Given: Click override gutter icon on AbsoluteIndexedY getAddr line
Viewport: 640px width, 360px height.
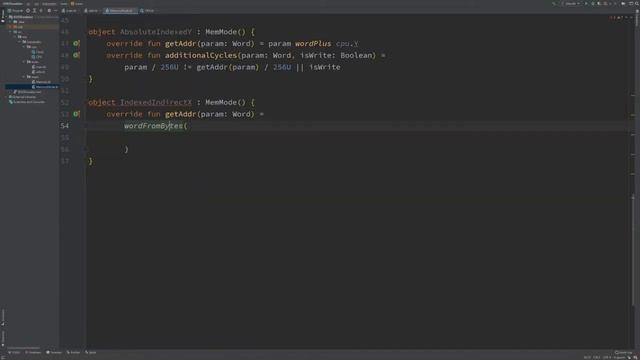Looking at the screenshot, I should [76, 43].
